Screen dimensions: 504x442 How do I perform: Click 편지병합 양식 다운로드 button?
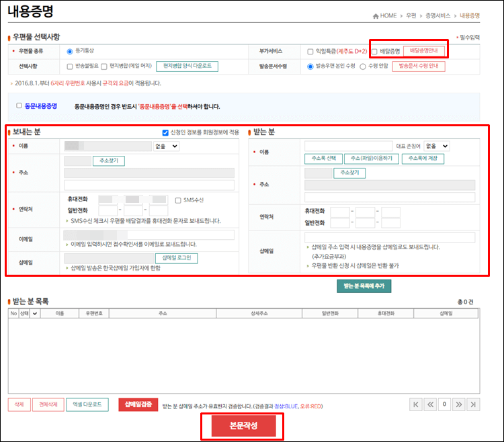(x=187, y=67)
